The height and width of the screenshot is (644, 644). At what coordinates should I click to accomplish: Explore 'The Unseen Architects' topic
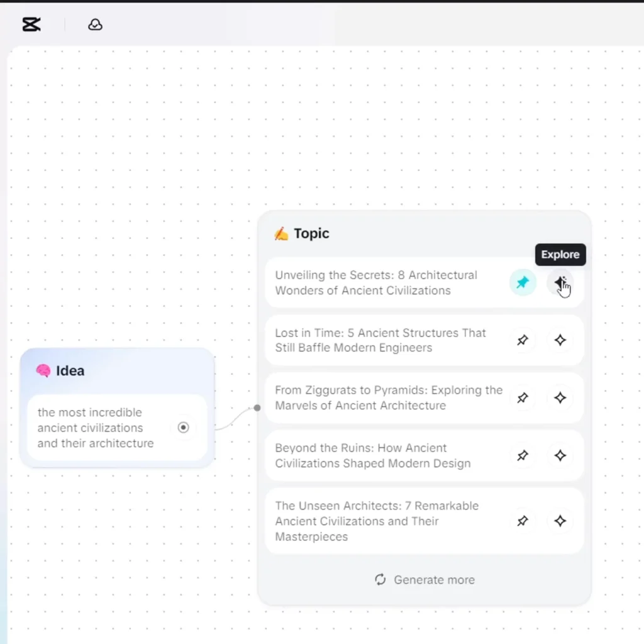coord(560,521)
